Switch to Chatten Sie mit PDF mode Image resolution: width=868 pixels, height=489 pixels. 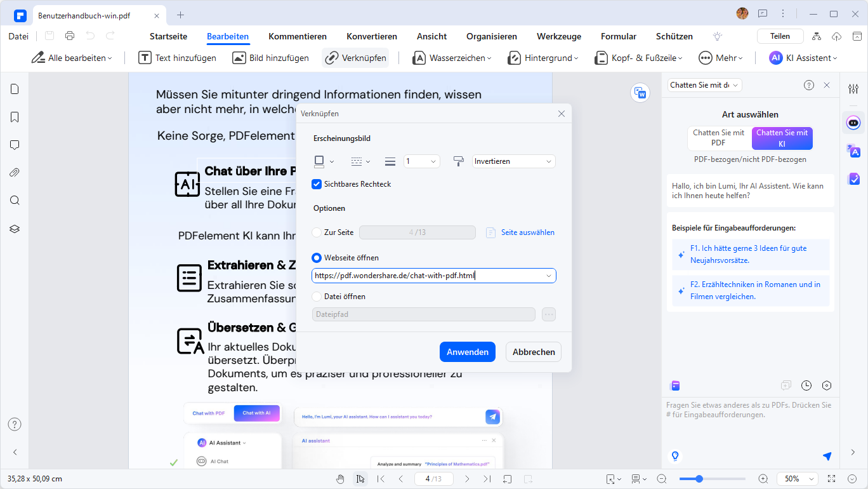[x=718, y=138]
